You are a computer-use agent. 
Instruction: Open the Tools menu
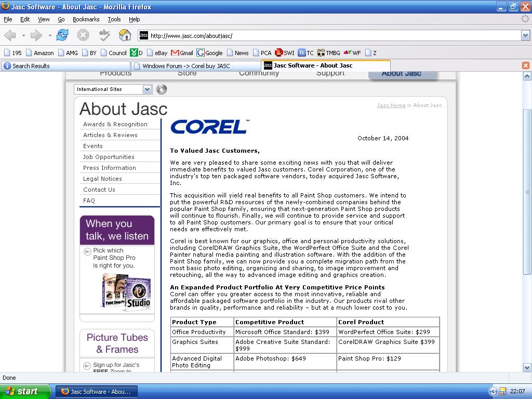tap(114, 19)
